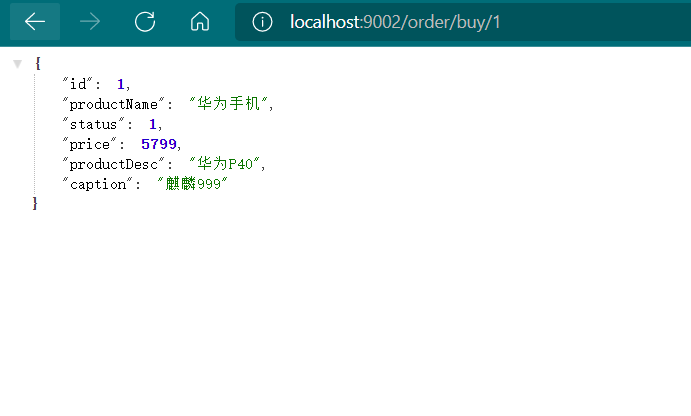This screenshot has width=691, height=416.
Task: Select the price value 5799
Action: [x=159, y=144]
